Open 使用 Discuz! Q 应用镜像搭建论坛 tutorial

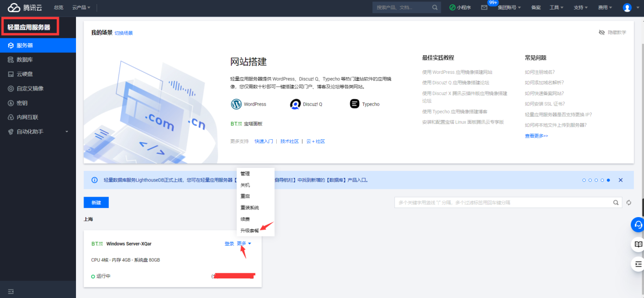pyautogui.click(x=456, y=82)
